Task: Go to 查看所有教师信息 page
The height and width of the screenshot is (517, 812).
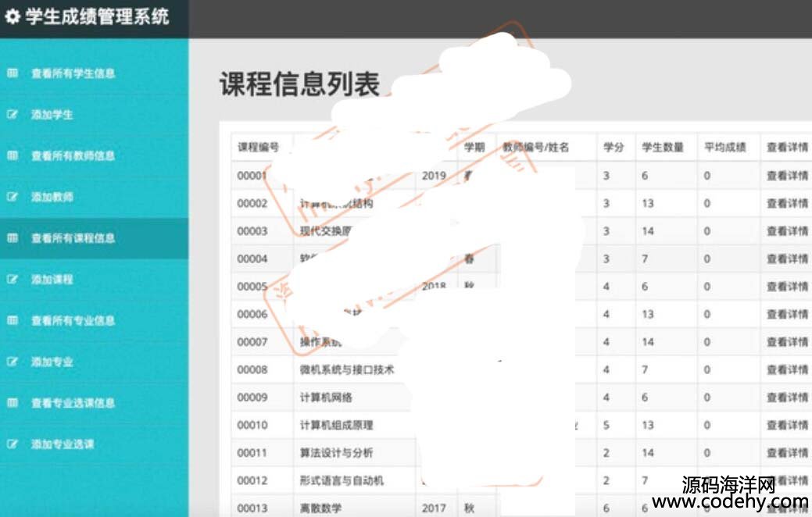Action: point(73,155)
